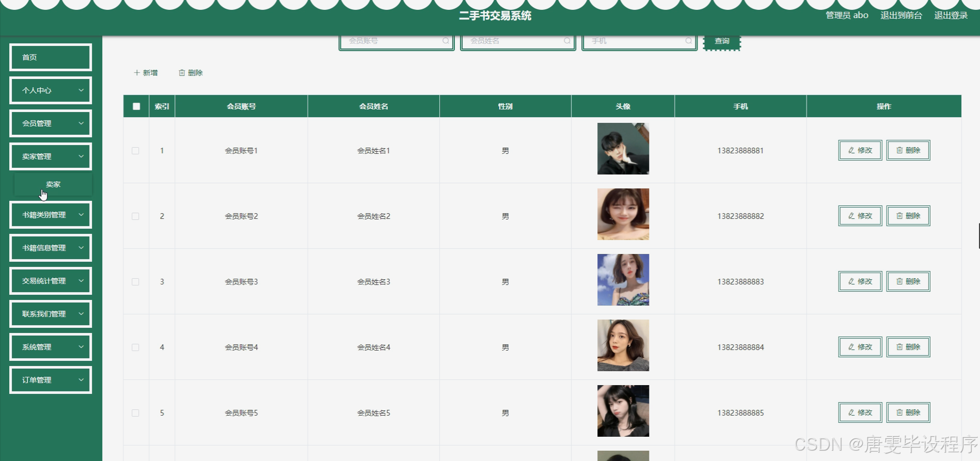Expand the 书籍信息管理 menu
Screen dimensions: 980x461
pos(51,248)
